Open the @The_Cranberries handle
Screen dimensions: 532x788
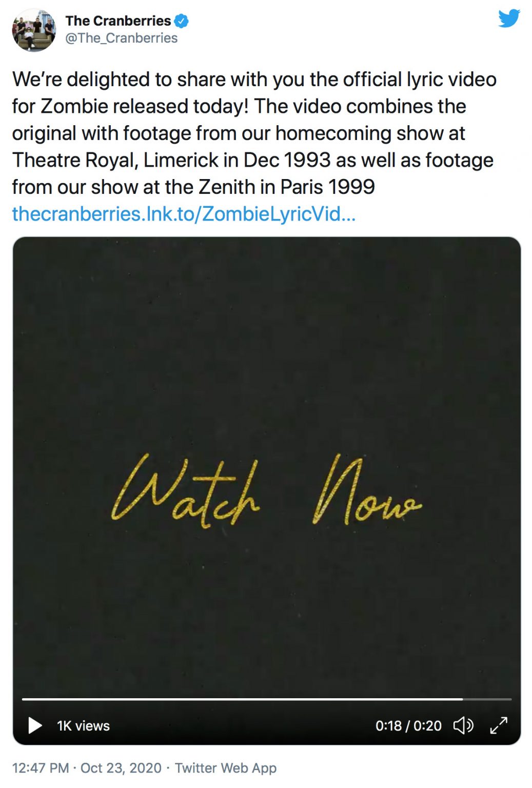121,38
